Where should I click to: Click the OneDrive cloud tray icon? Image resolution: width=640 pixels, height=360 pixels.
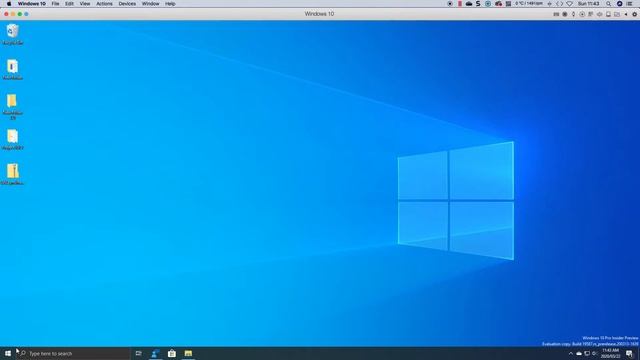[579, 353]
